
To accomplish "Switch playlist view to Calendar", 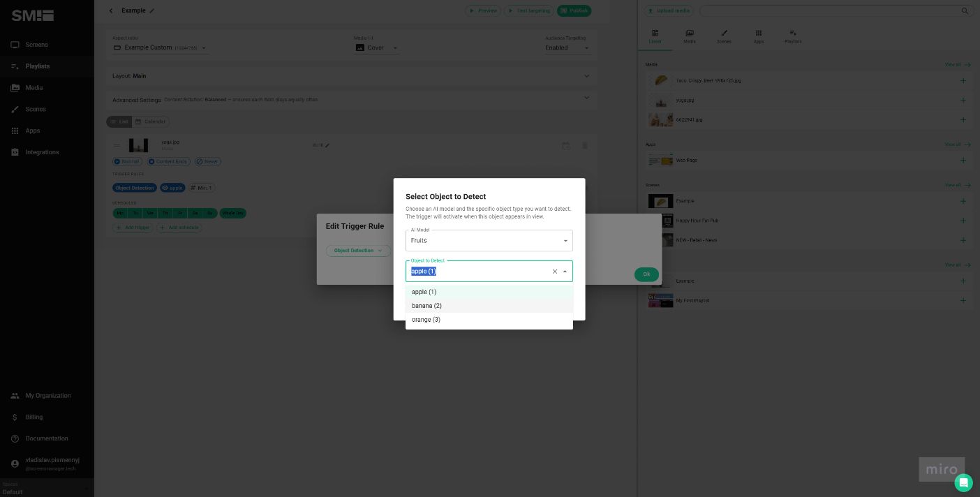I will (x=152, y=121).
